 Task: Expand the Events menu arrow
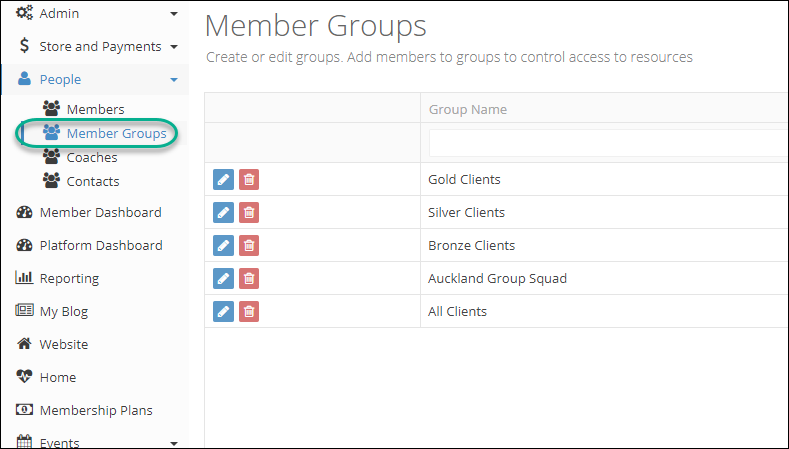[x=174, y=443]
